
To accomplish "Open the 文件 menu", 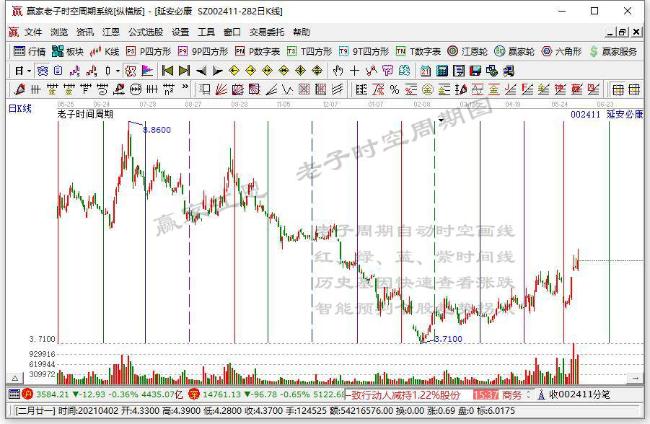I will point(33,32).
